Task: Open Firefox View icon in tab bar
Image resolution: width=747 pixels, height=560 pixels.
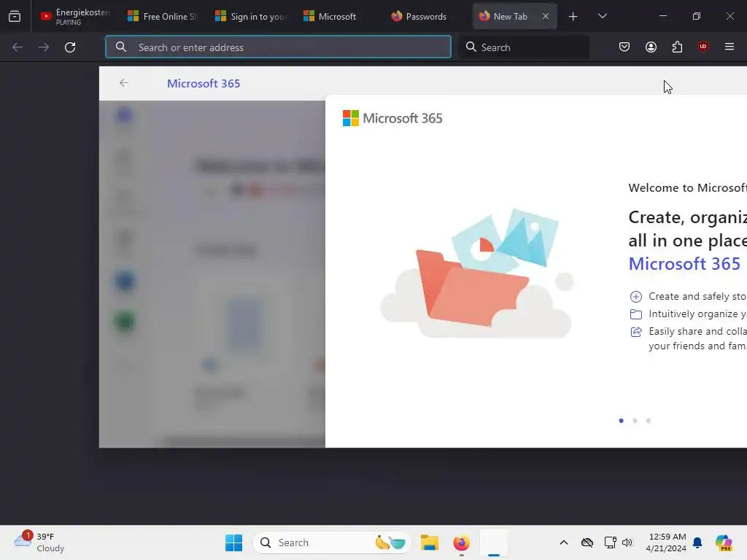Action: [15, 16]
